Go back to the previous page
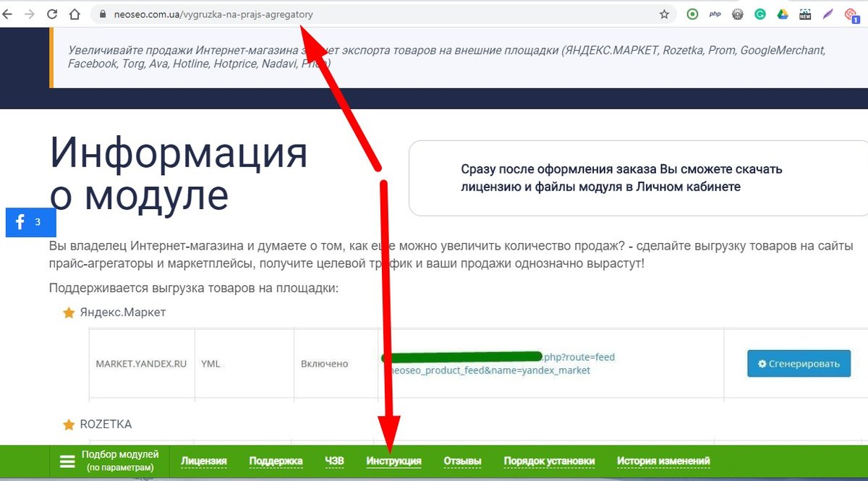 [7, 14]
